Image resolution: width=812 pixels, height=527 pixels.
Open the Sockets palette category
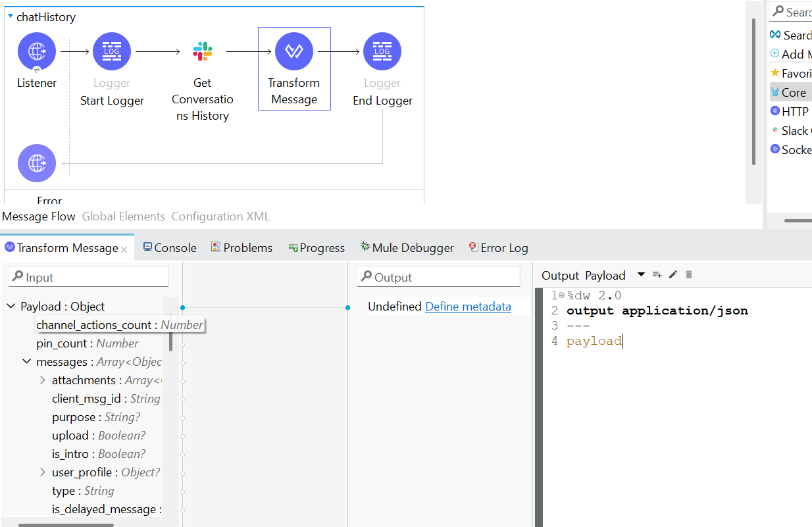[x=790, y=149]
